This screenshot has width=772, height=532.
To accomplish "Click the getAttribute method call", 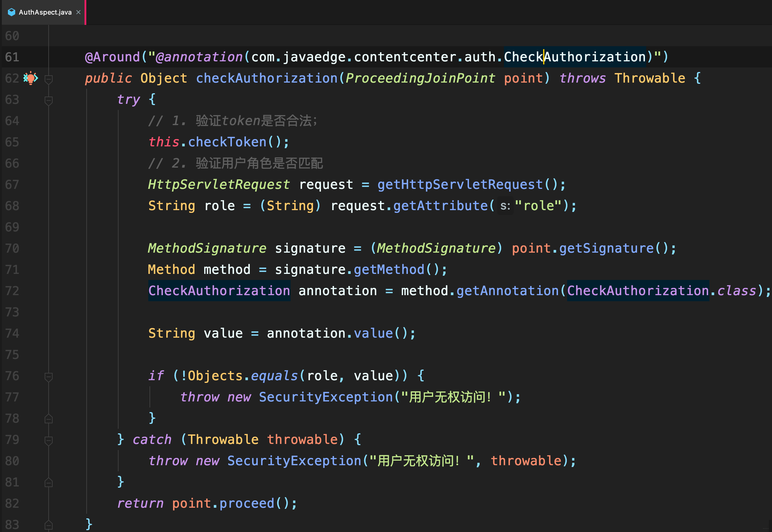I will tap(440, 206).
